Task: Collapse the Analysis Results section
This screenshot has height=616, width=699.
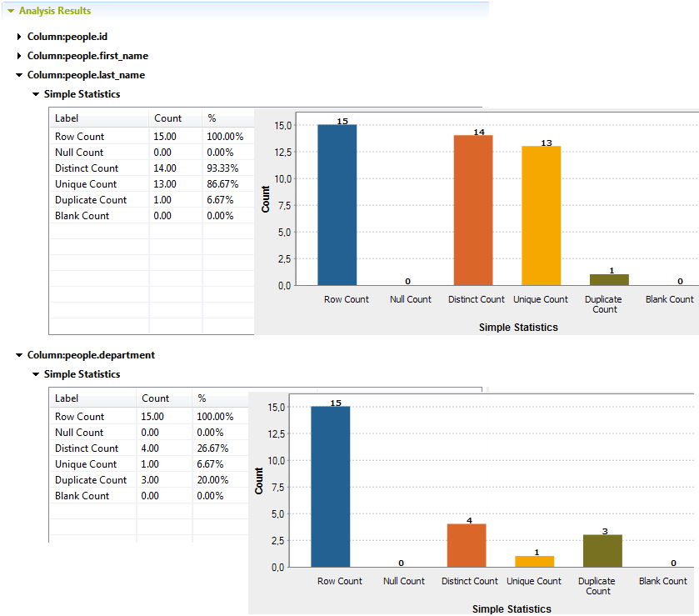Action: click(x=10, y=11)
